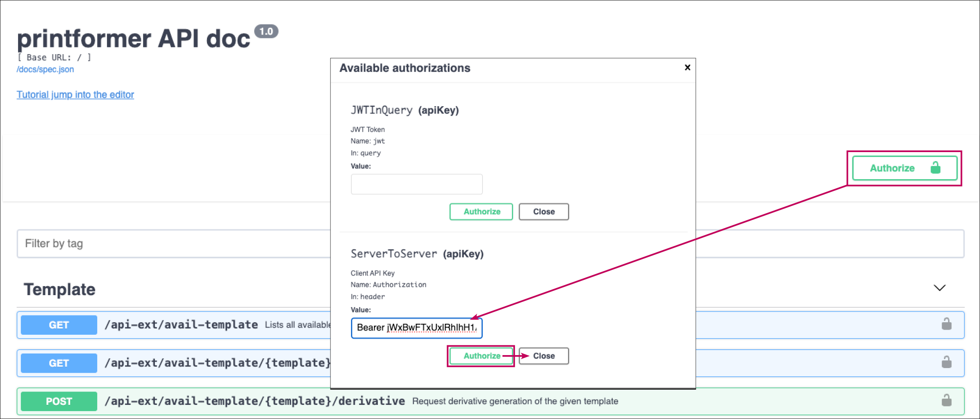Click the ServerToServer Bearer value field

[x=416, y=328]
